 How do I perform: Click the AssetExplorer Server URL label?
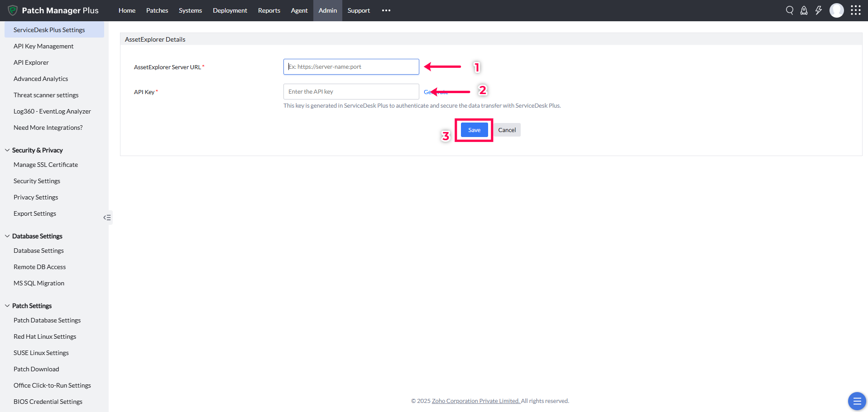point(168,67)
